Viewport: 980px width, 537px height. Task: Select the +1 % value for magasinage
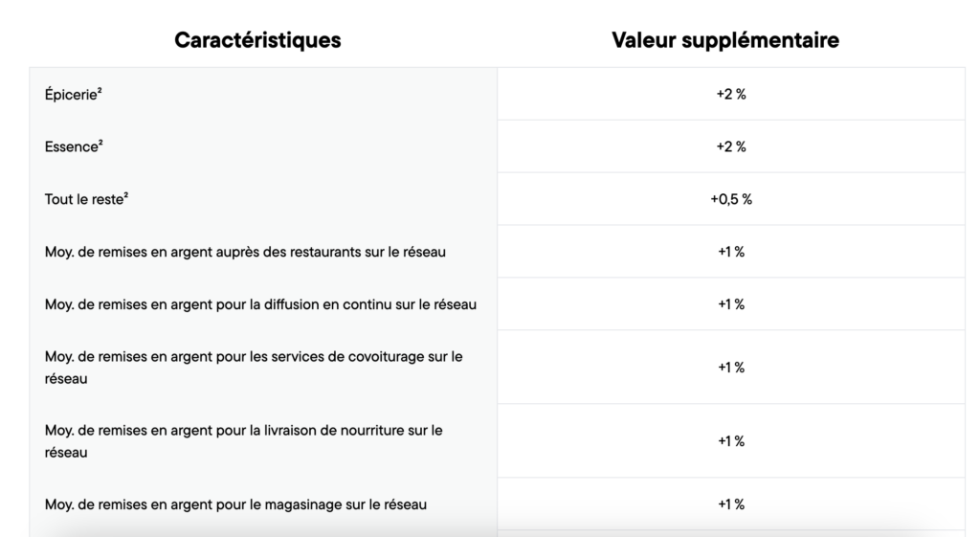point(731,503)
